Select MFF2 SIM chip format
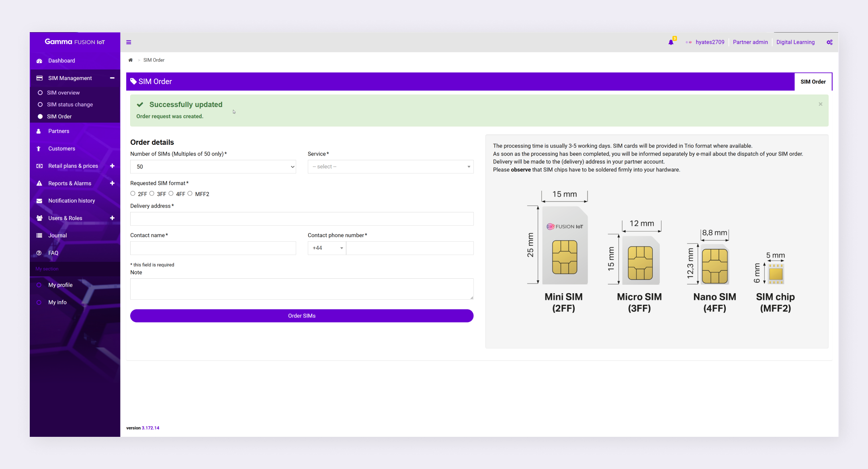 (190, 193)
